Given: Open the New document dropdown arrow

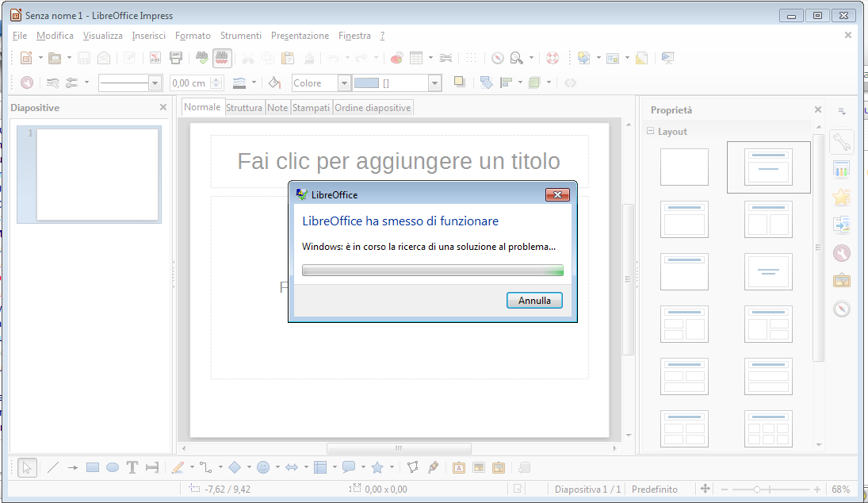Looking at the screenshot, I should 40,58.
